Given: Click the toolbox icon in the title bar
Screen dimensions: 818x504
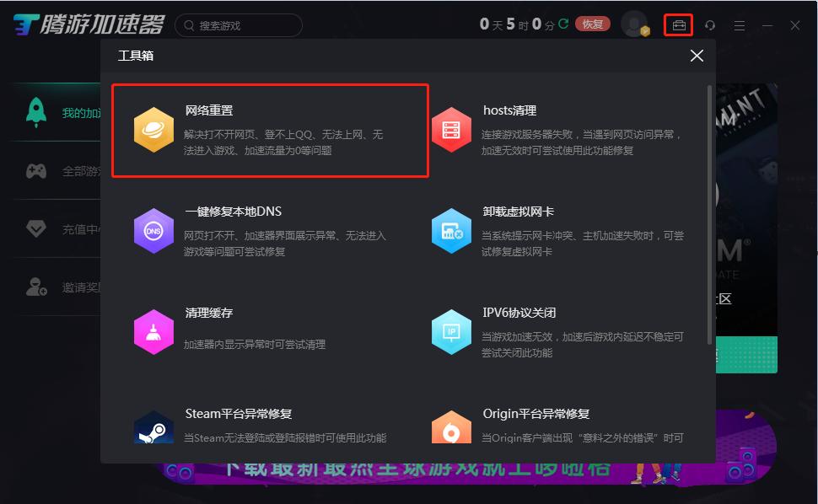Looking at the screenshot, I should [680, 24].
